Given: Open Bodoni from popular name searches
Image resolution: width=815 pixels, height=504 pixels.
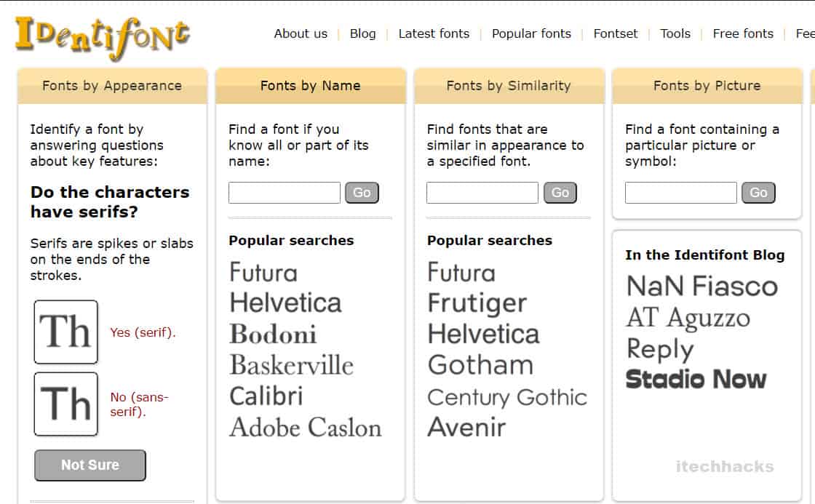Looking at the screenshot, I should 273,334.
